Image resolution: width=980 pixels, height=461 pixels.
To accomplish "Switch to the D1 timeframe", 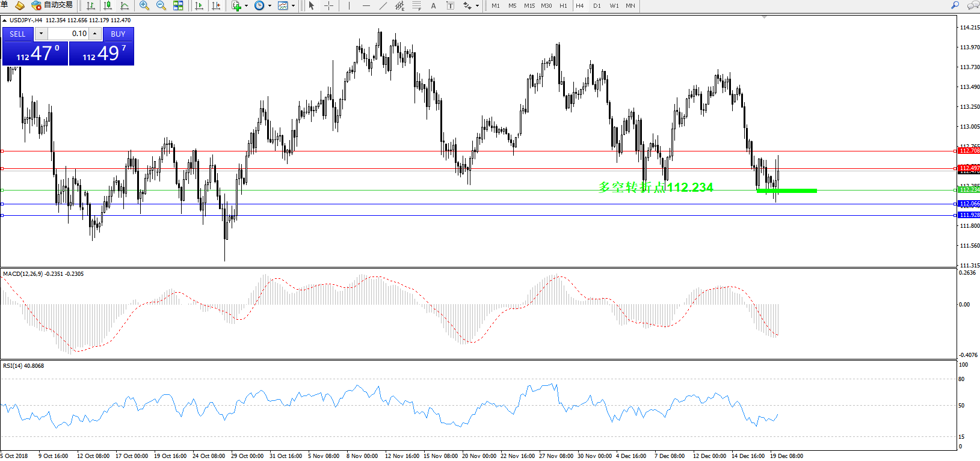I will (597, 5).
